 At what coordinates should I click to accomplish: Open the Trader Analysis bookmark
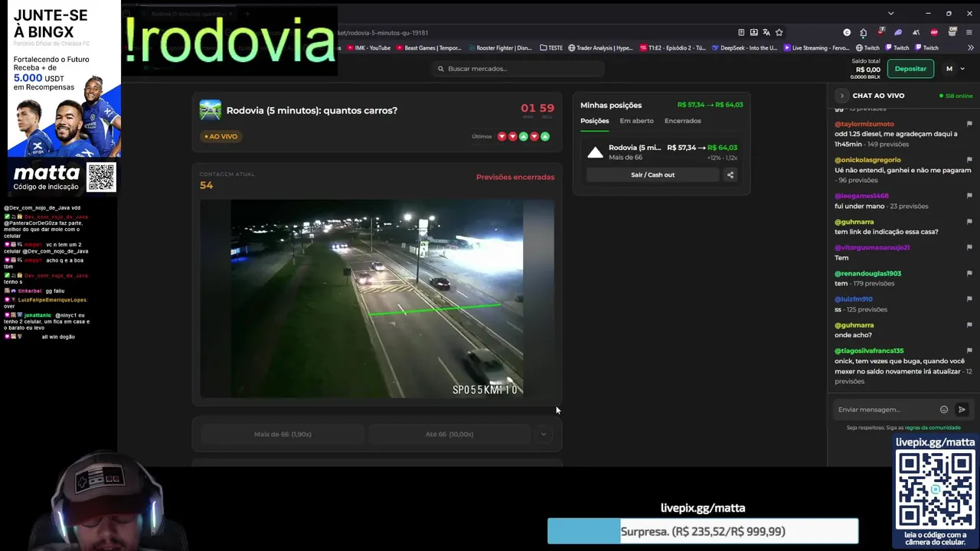(x=600, y=48)
